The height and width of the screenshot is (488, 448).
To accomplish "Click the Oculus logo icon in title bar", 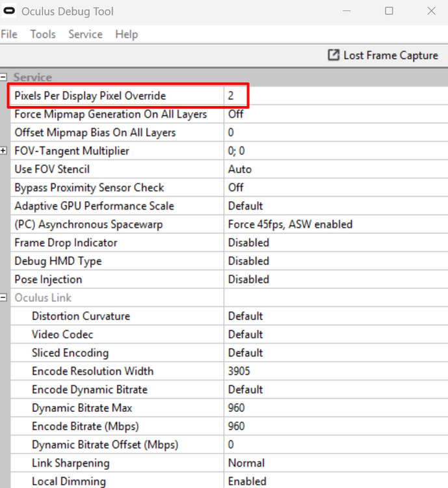I will coord(9,11).
